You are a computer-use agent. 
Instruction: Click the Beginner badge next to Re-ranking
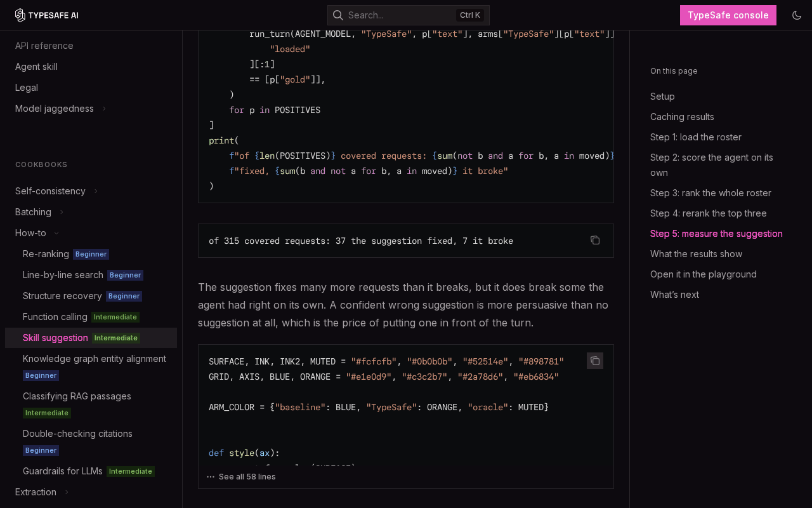pyautogui.click(x=91, y=254)
